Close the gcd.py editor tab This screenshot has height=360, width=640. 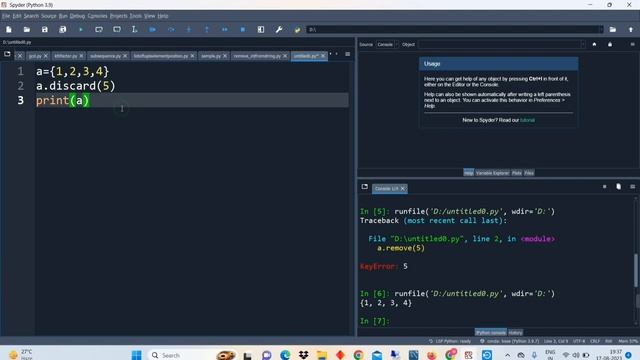pos(46,56)
